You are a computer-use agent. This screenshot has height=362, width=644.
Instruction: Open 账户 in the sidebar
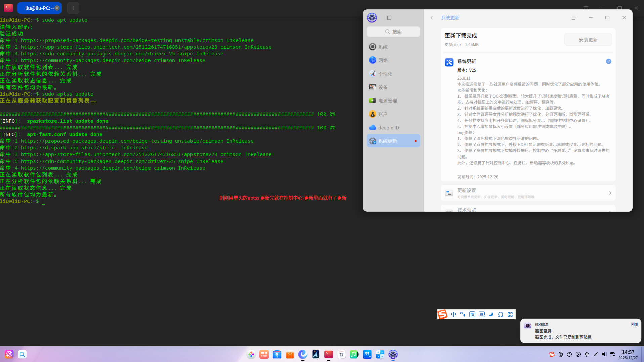tap(393, 114)
